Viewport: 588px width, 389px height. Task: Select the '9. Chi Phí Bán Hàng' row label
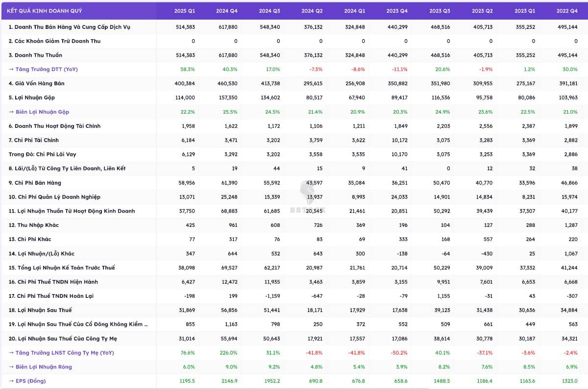[35, 183]
